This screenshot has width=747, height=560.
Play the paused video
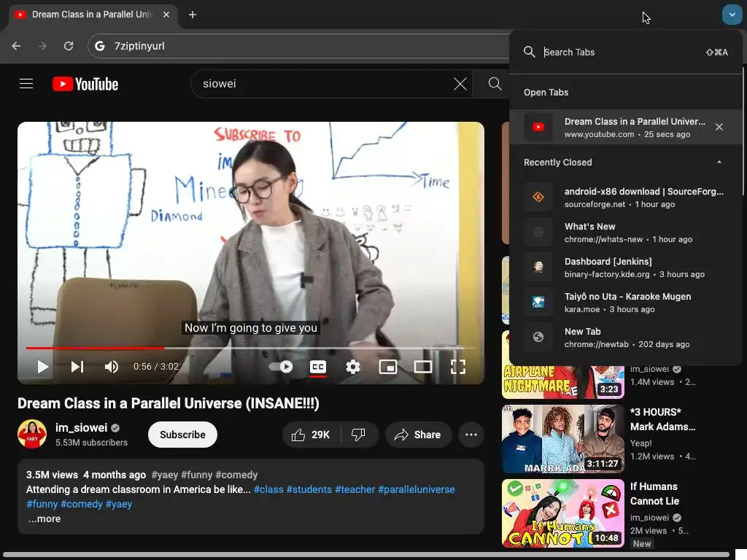43,367
